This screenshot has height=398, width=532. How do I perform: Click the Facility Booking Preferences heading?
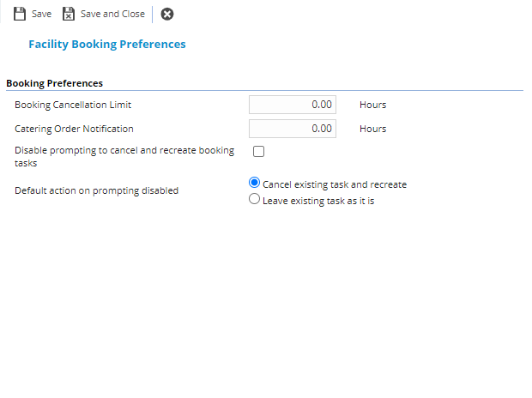click(106, 44)
